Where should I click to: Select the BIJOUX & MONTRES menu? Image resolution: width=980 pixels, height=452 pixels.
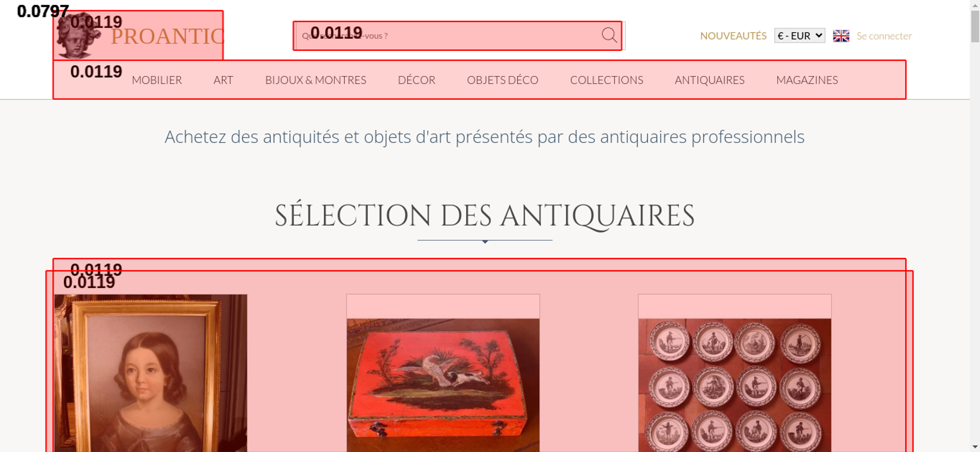(316, 80)
